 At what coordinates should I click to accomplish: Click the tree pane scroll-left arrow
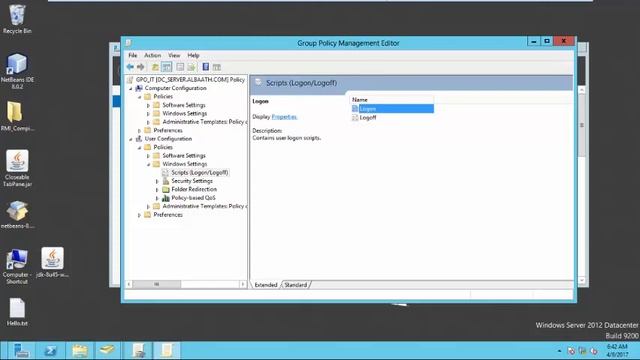(129, 284)
